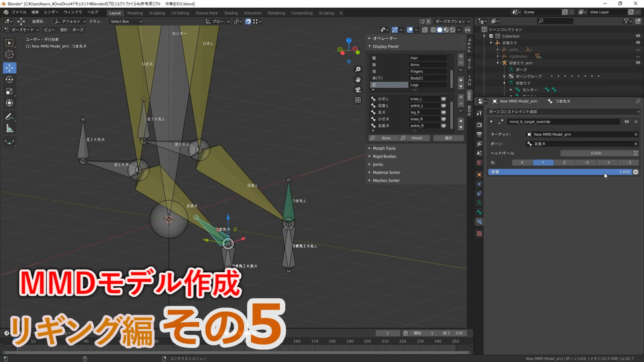The image size is (644, 362).
Task: Select the Rotate tool
Action: pyautogui.click(x=9, y=79)
